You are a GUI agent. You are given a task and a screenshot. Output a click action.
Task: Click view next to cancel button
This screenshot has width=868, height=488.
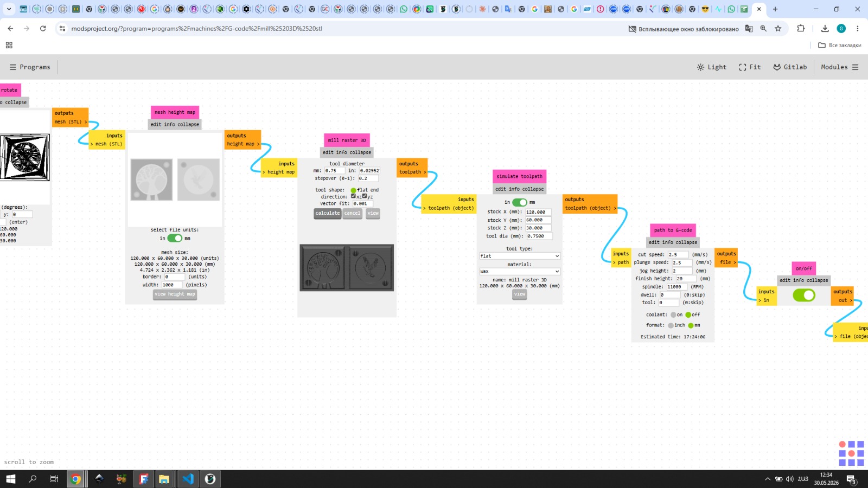point(373,213)
